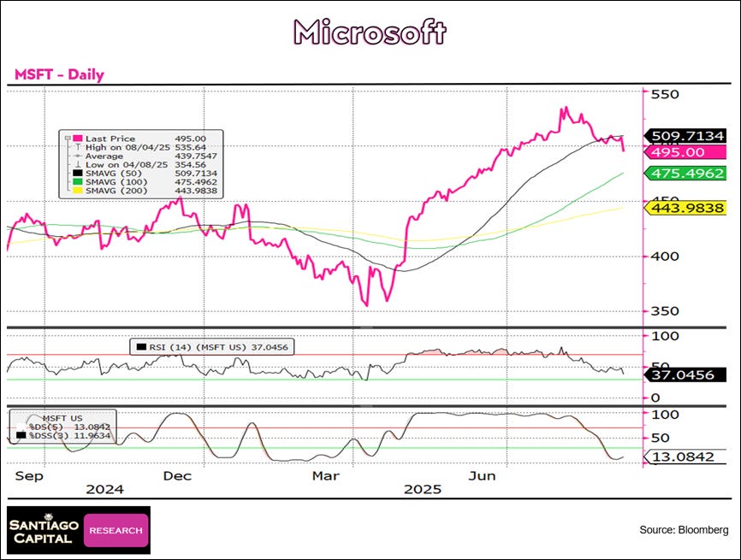Click the 37.0456 RSI value tag
Viewport: 741px width, 560px height.
coord(685,375)
